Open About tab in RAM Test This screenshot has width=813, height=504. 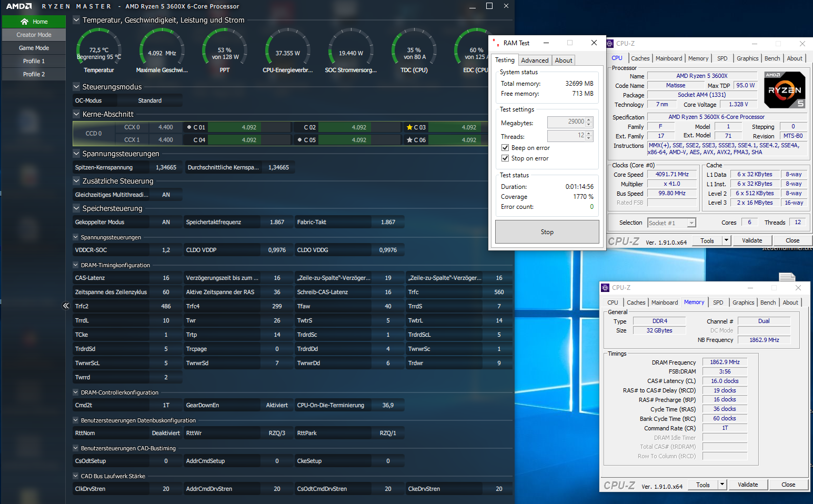(564, 61)
